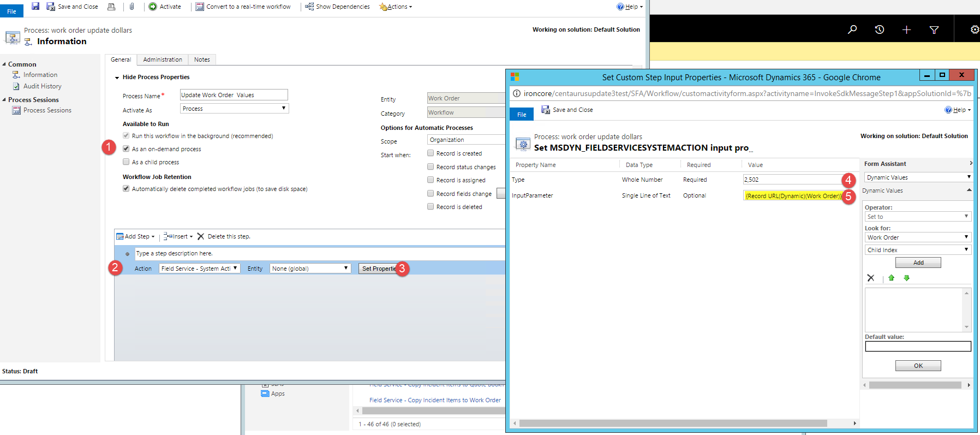
Task: Click the Activate workflow icon
Action: [x=153, y=7]
